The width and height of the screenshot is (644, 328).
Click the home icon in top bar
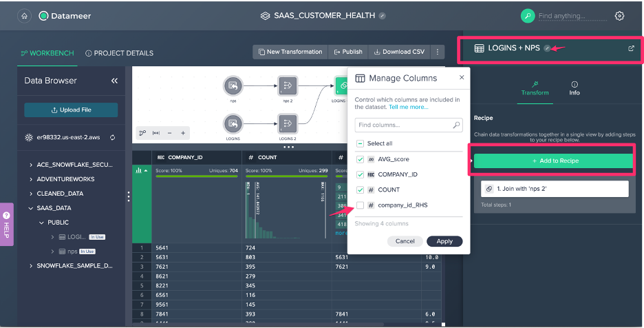(25, 15)
